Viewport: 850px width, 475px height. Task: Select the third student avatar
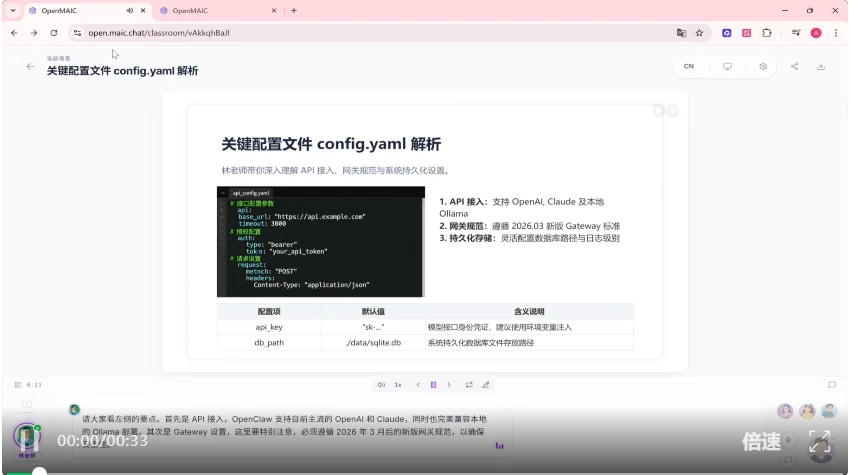(x=828, y=411)
